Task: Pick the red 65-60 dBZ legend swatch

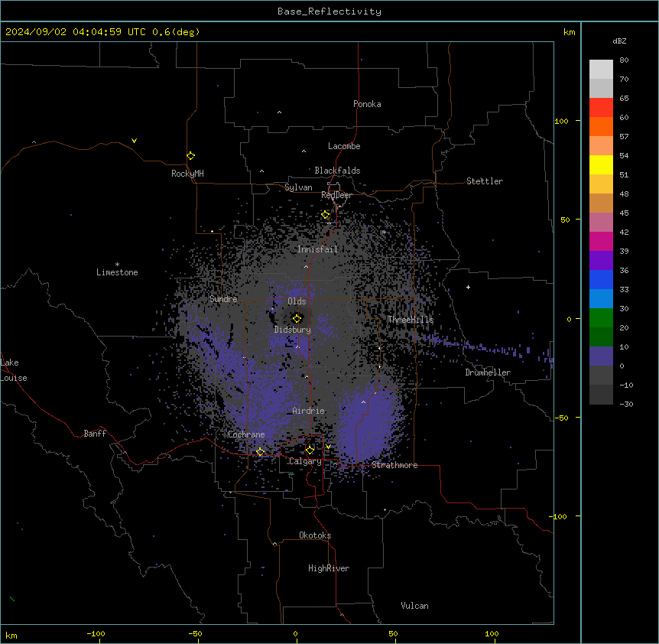Action: 601,107
